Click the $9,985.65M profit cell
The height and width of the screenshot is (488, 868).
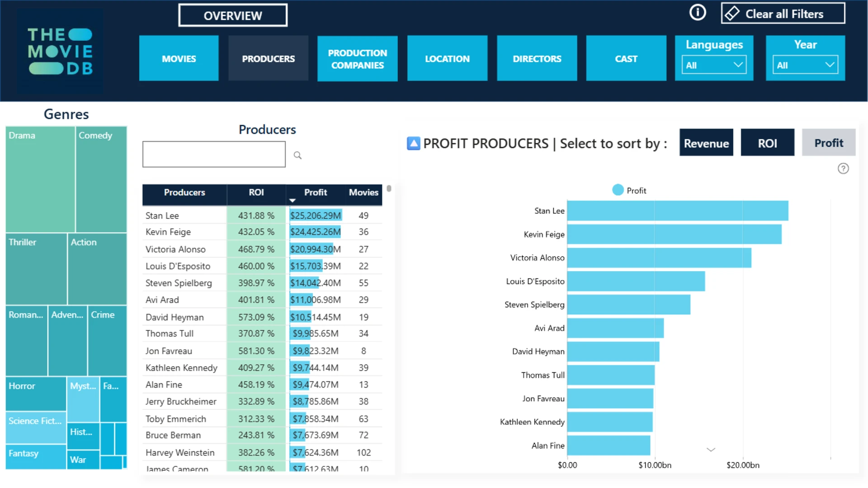tap(316, 333)
